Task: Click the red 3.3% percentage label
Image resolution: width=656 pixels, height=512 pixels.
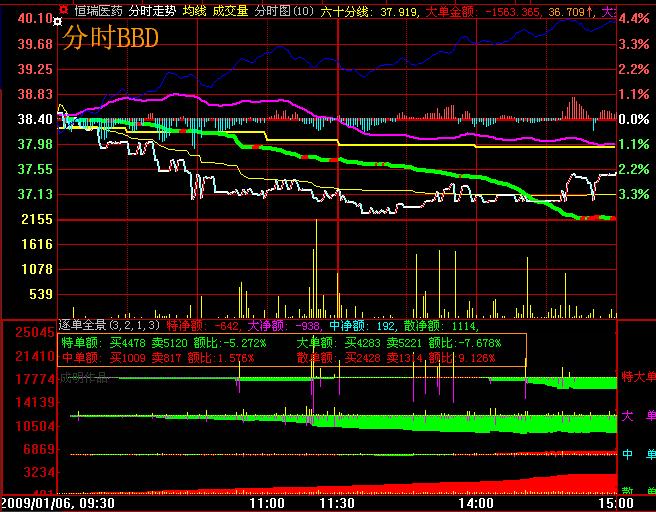Action: [634, 44]
